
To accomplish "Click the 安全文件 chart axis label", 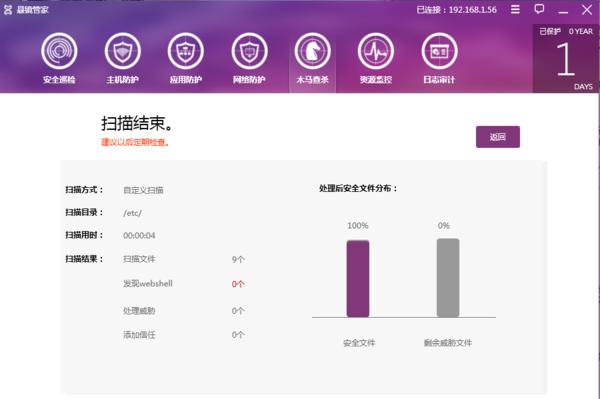I will point(359,343).
